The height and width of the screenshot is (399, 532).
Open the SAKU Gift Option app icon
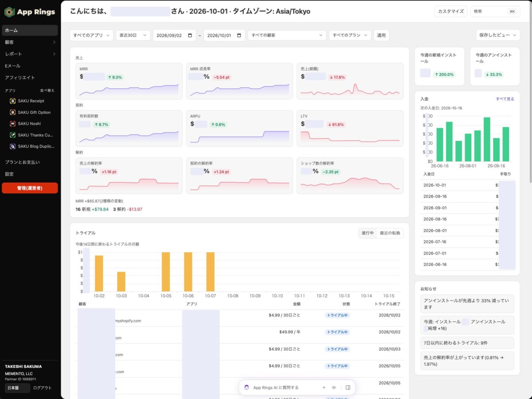[x=13, y=113]
